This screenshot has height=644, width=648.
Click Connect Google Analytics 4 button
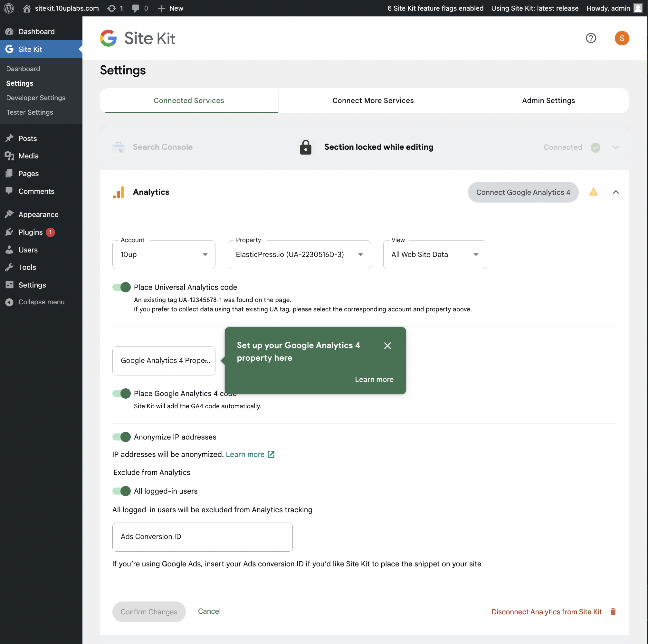pyautogui.click(x=523, y=192)
